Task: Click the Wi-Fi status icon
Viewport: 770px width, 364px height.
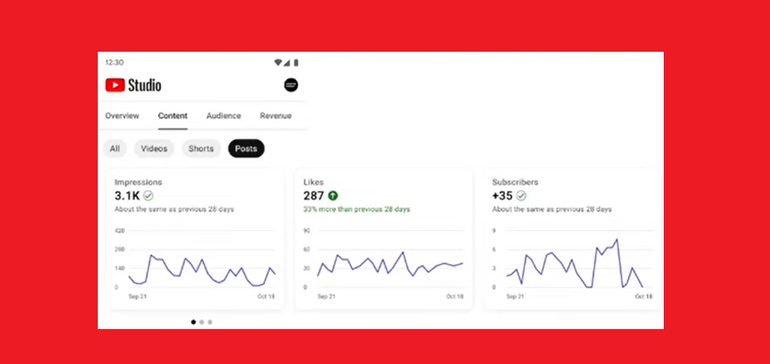Action: pos(278,62)
